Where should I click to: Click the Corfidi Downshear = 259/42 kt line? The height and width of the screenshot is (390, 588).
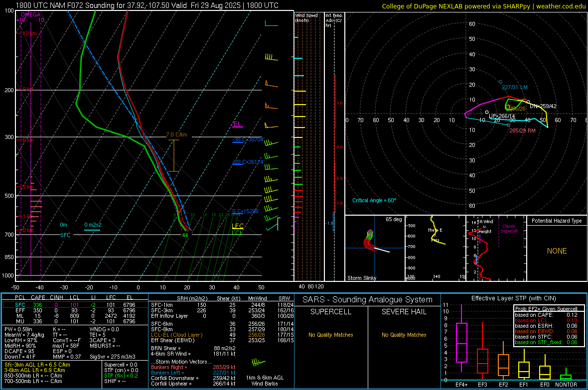point(193,378)
